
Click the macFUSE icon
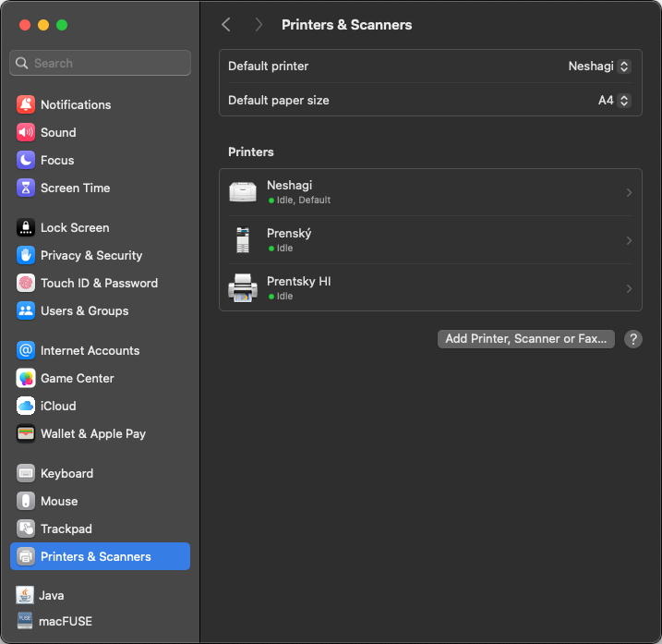(25, 621)
